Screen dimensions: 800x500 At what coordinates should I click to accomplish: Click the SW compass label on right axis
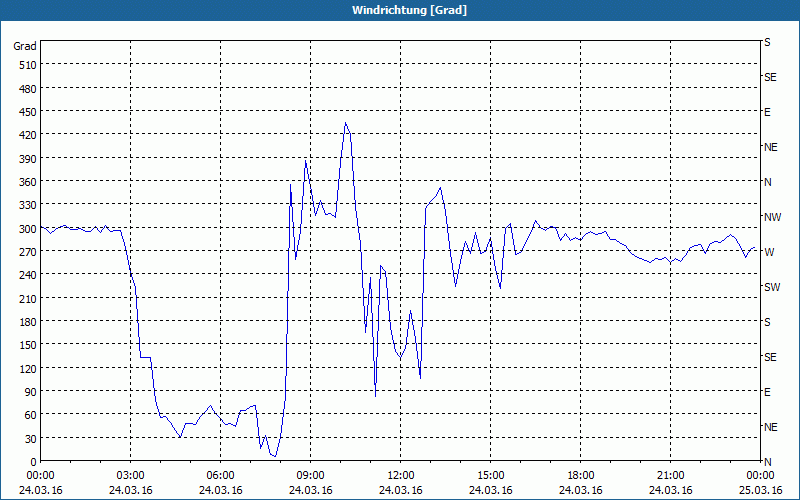point(771,287)
